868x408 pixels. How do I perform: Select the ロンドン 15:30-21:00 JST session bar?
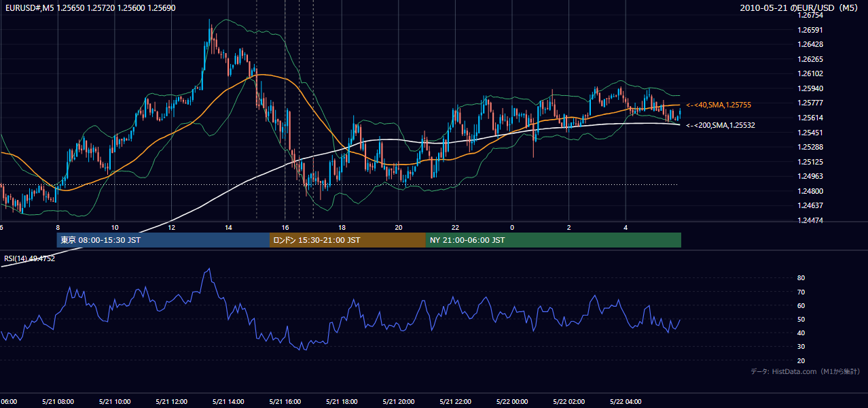348,240
